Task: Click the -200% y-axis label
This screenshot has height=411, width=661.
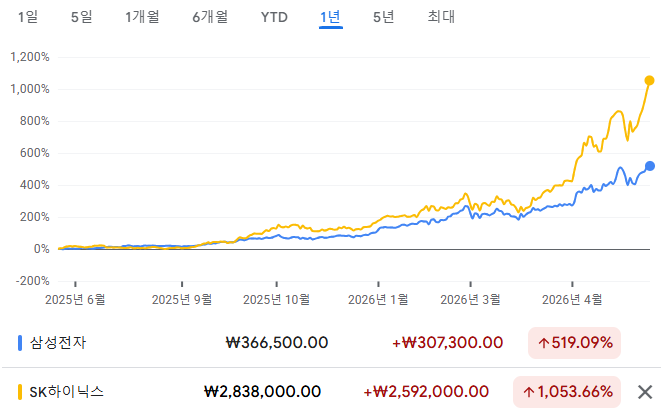Action: click(x=32, y=281)
